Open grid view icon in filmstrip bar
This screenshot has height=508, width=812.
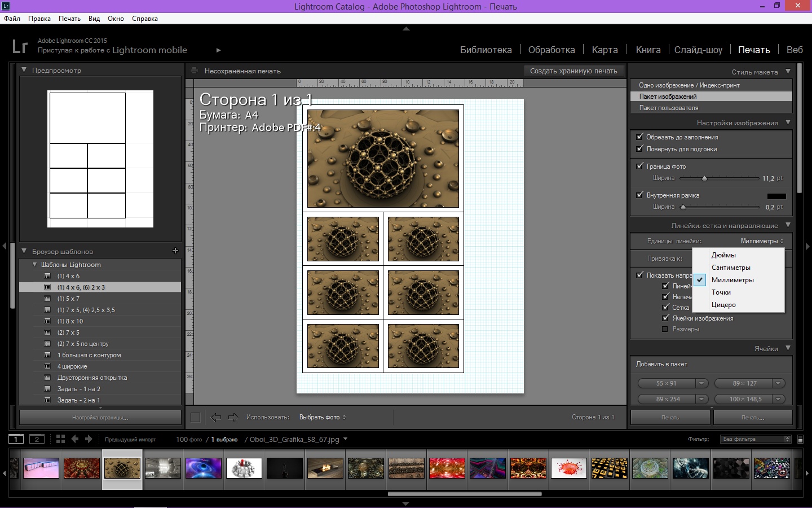pos(60,439)
